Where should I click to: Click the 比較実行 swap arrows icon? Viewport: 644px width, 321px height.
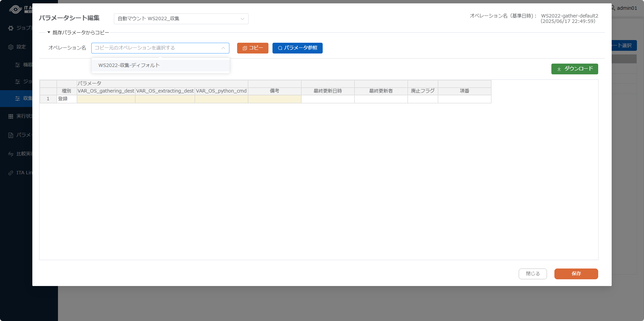pyautogui.click(x=11, y=154)
